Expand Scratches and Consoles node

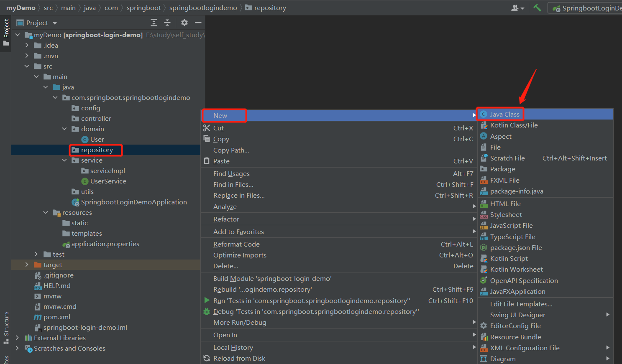pyautogui.click(x=17, y=349)
